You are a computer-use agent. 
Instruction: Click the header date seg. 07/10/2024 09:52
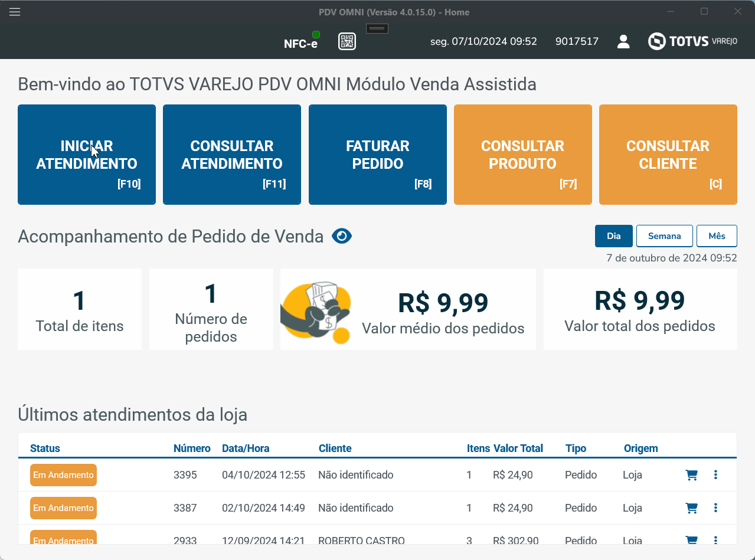pos(483,41)
